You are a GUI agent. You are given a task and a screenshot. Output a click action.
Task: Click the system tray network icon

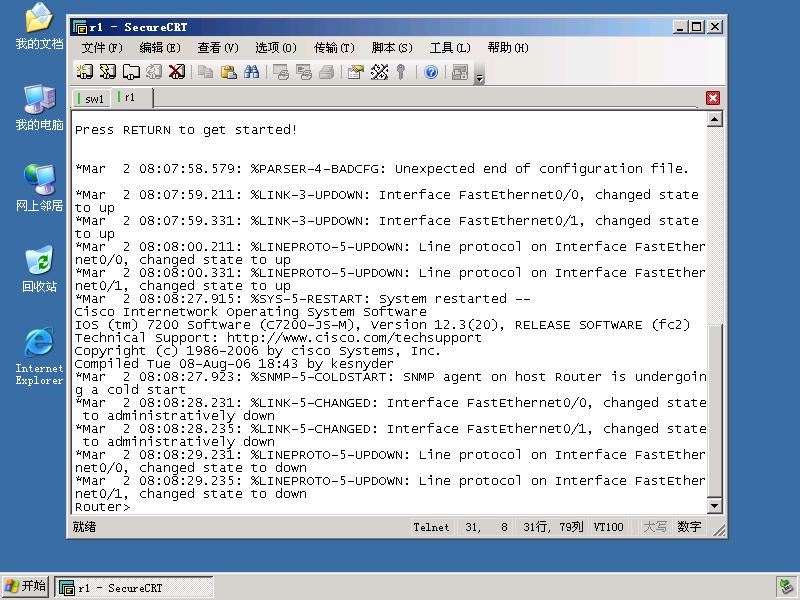tap(785, 588)
